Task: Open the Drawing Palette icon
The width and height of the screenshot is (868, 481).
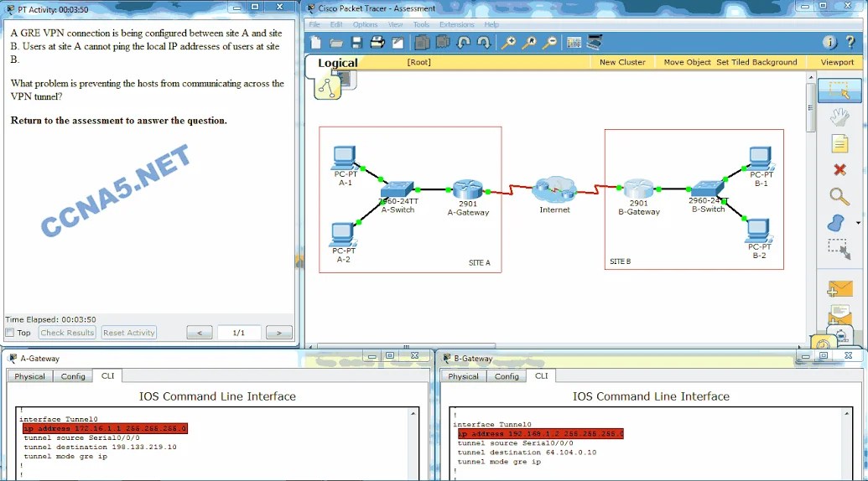Action: [x=574, y=43]
